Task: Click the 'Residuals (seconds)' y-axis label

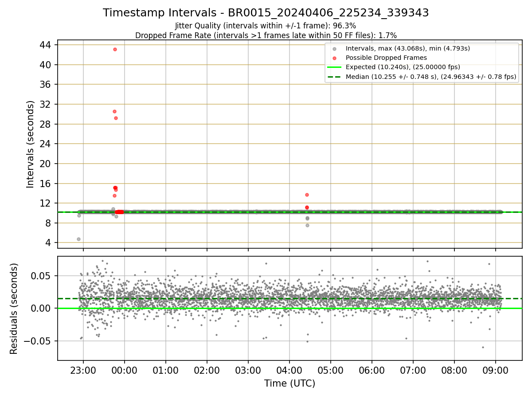Action: 14,309
